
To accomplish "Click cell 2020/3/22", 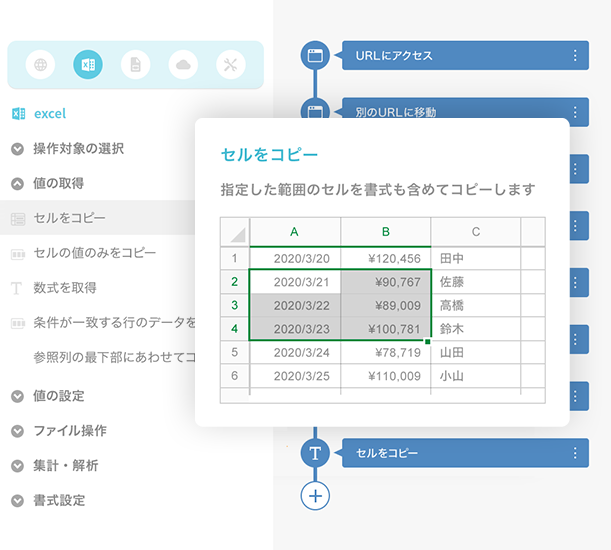I will tap(295, 306).
